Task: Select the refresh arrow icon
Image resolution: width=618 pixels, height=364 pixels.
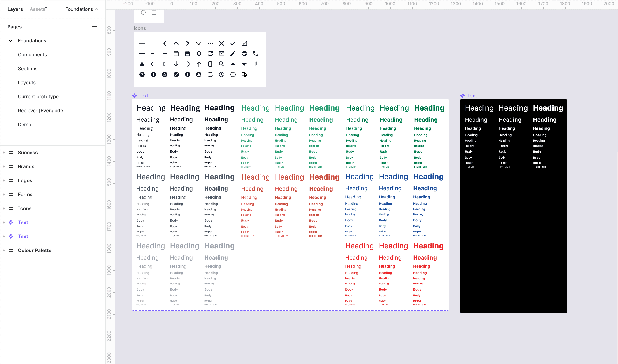Action: pyautogui.click(x=210, y=54)
